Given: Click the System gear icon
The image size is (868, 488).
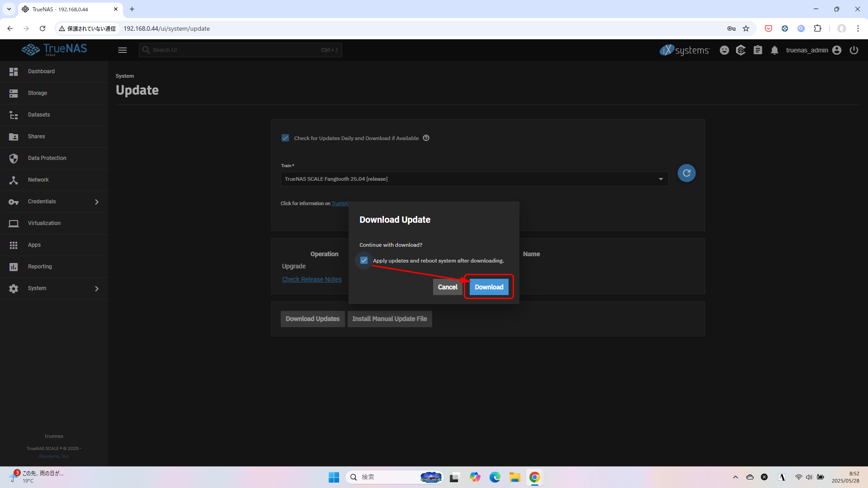Looking at the screenshot, I should 14,288.
